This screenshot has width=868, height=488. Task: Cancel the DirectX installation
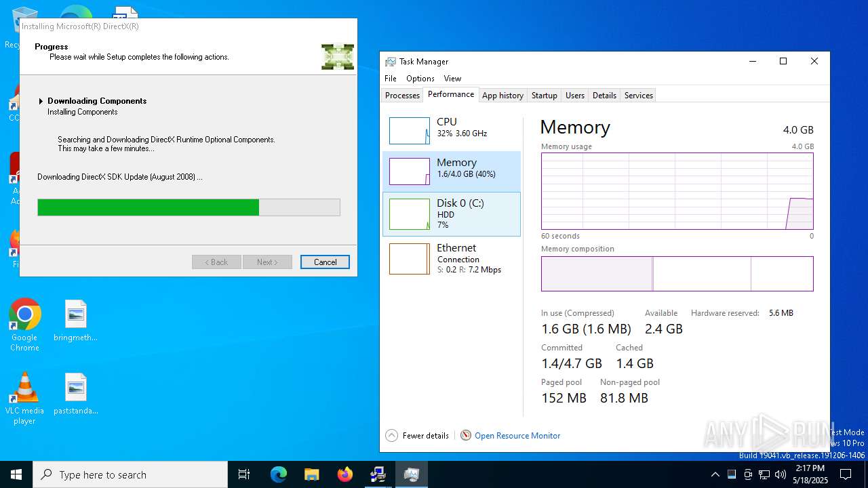click(325, 262)
